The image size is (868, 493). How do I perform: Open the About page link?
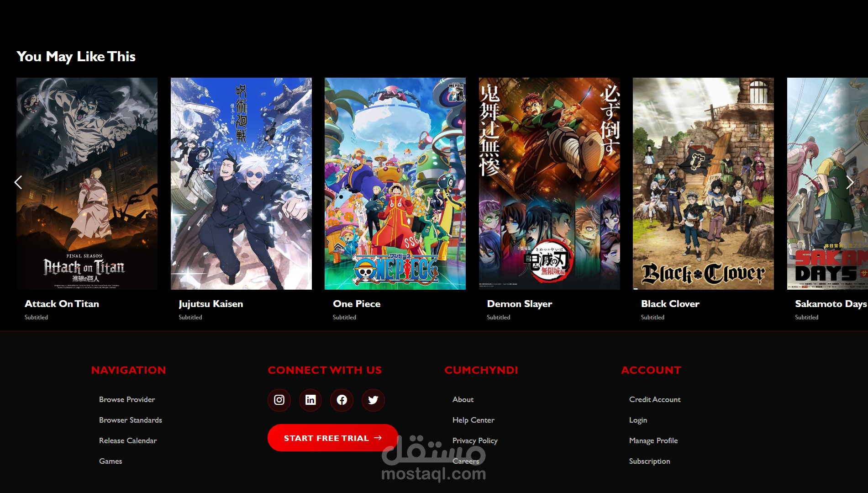click(x=463, y=399)
